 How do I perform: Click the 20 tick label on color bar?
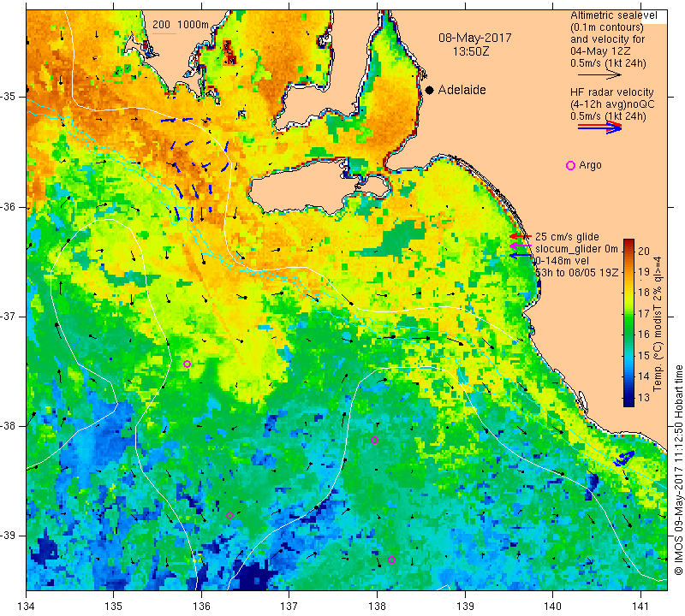tap(644, 251)
